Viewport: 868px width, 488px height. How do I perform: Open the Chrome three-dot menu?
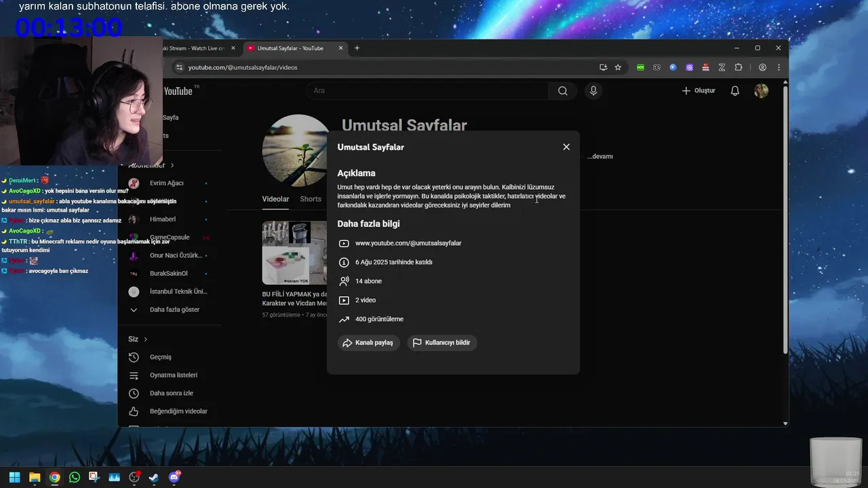tap(778, 68)
